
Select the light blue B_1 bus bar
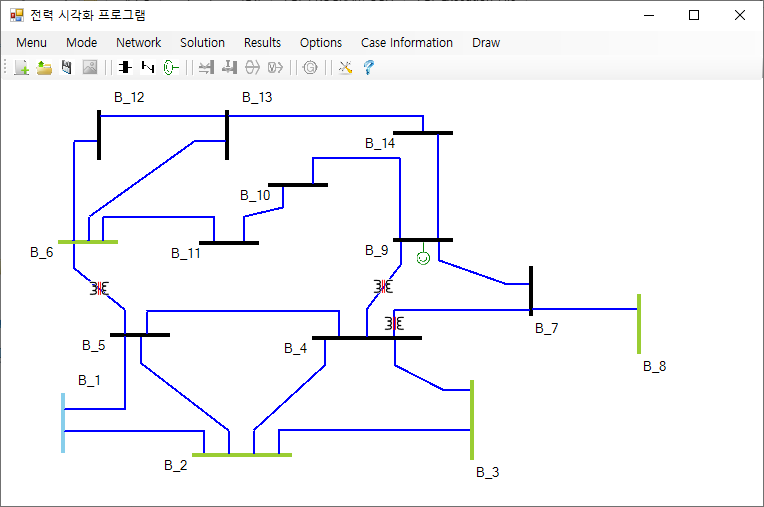pos(63,423)
